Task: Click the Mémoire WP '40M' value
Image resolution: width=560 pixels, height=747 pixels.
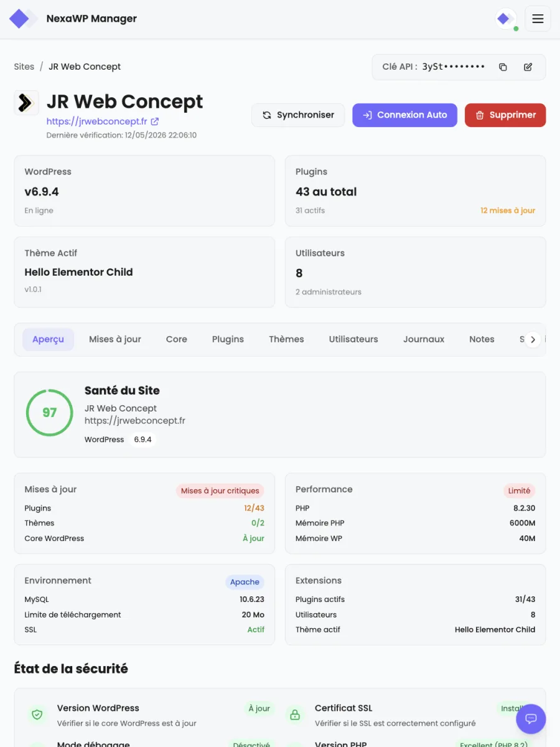Action: point(527,538)
